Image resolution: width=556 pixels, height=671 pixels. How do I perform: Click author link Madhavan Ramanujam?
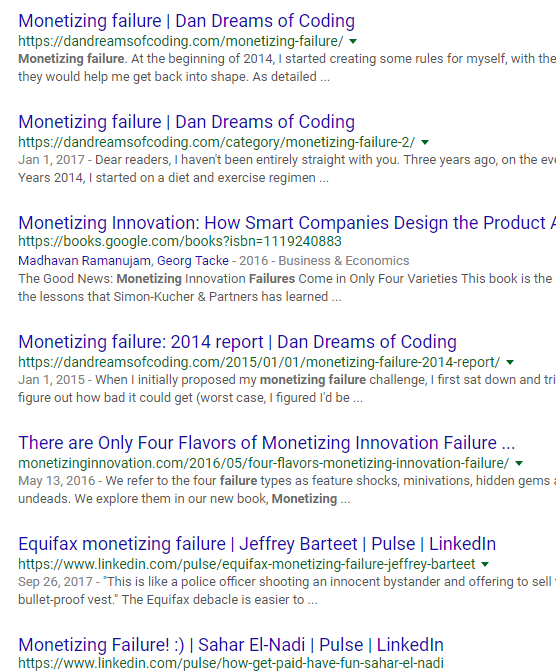[85, 261]
